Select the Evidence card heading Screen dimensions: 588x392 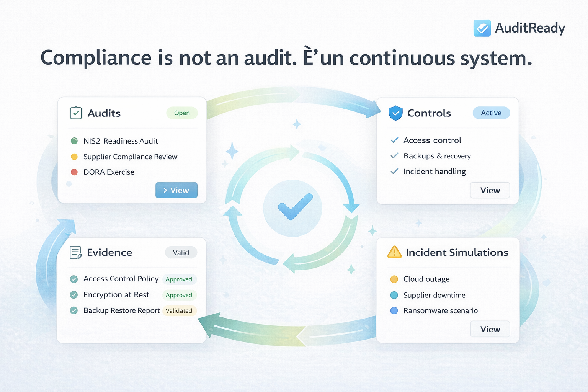109,253
